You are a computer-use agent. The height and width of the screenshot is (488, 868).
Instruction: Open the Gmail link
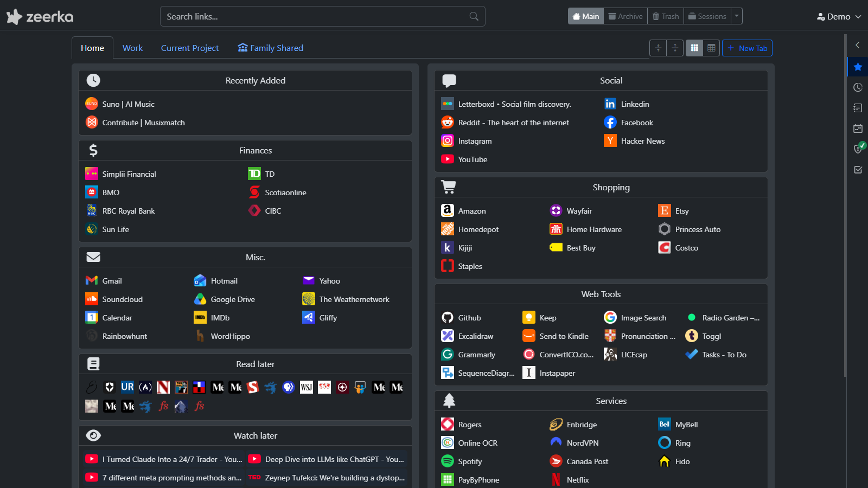pyautogui.click(x=112, y=281)
